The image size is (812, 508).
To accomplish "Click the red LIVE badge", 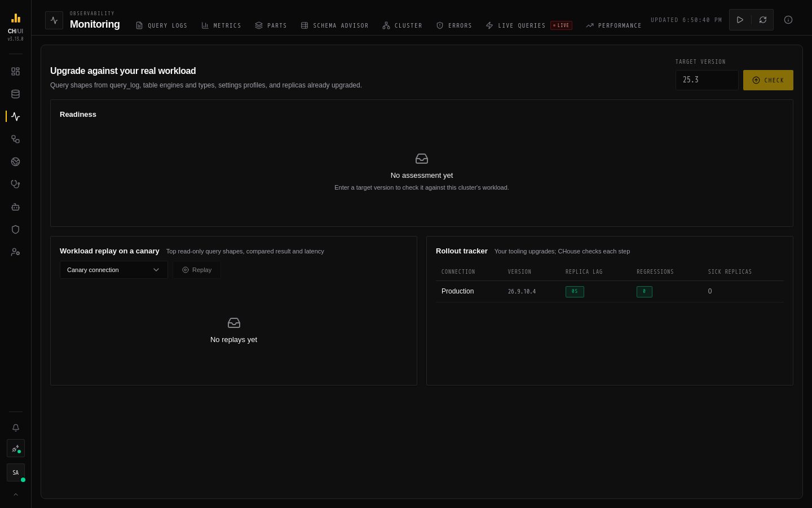I will 561,25.
